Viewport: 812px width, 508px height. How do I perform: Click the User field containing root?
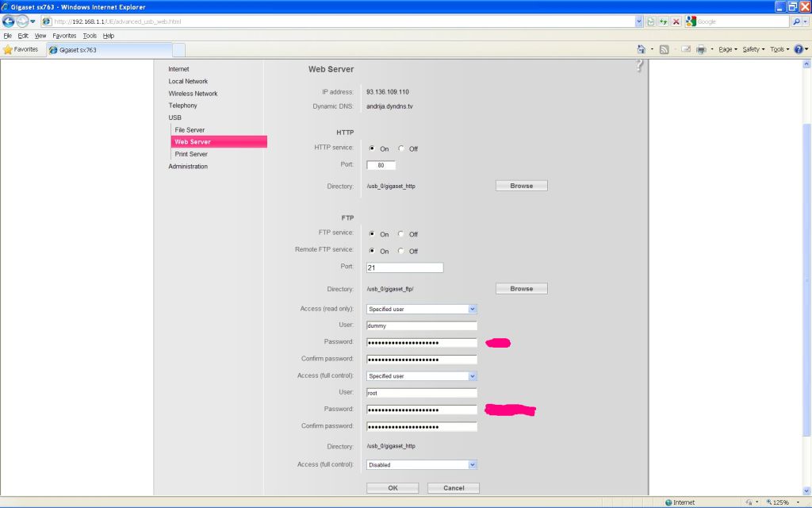(x=421, y=393)
